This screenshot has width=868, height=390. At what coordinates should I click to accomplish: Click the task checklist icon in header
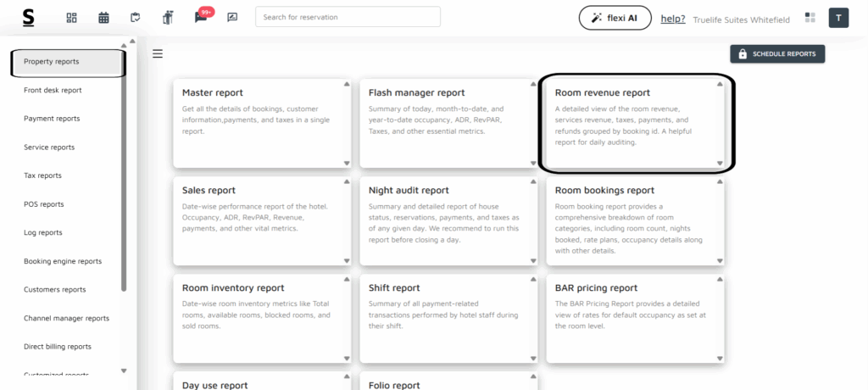pos(136,18)
